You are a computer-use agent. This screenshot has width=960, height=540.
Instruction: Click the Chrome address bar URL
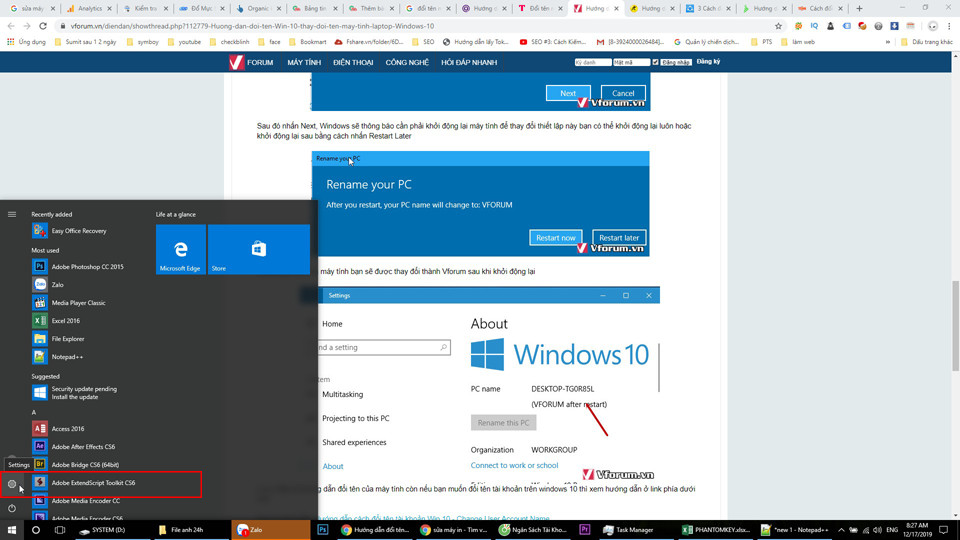pyautogui.click(x=252, y=26)
